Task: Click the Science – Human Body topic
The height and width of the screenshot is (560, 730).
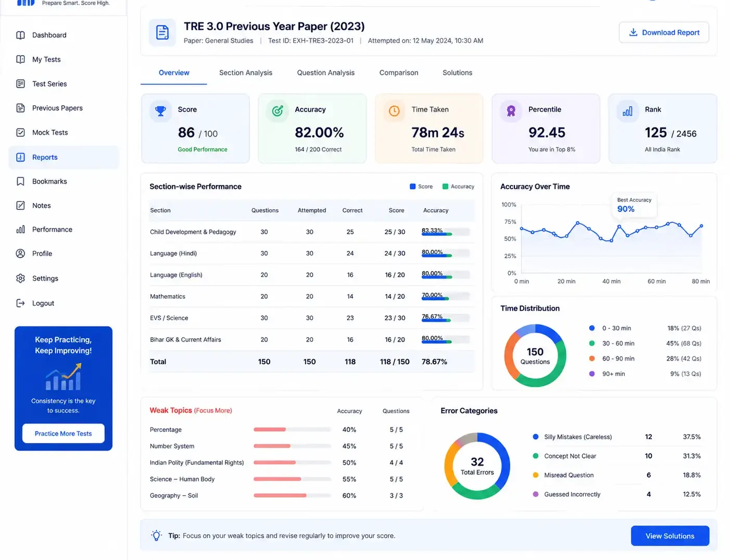Action: [182, 479]
